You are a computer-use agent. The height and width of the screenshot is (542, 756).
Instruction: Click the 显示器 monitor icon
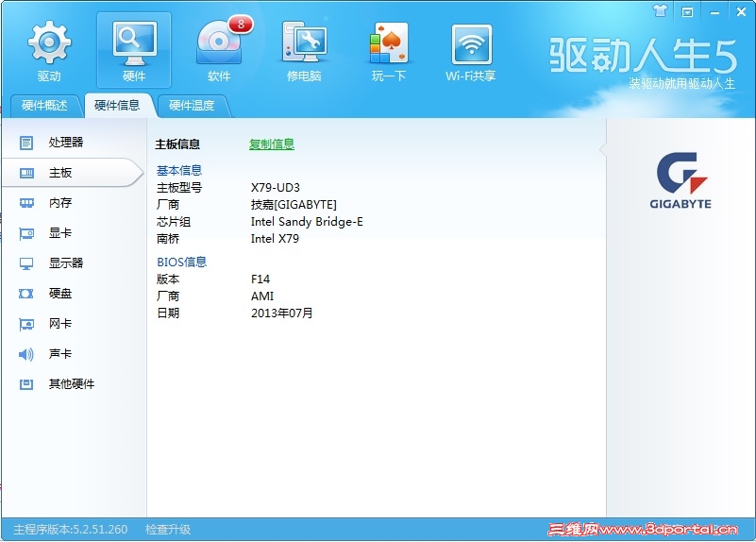[26, 263]
